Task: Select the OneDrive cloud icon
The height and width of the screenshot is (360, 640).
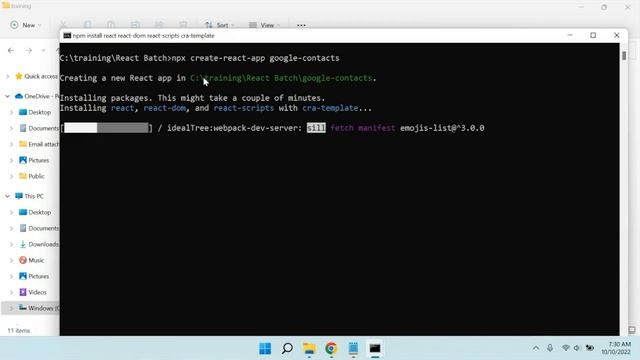Action: [x=18, y=96]
